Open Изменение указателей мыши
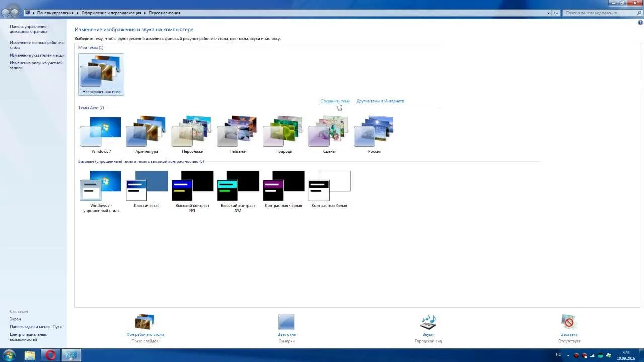This screenshot has width=644, height=362. click(x=37, y=55)
